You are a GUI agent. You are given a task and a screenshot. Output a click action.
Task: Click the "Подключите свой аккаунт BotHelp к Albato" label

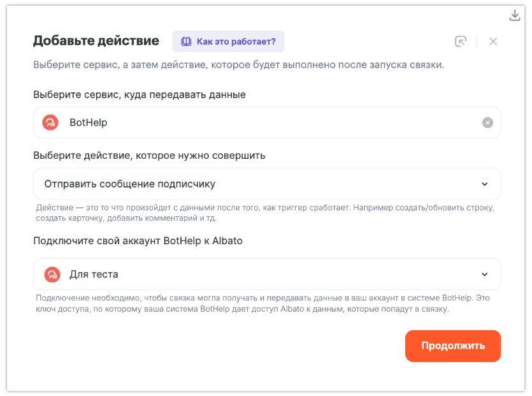point(138,241)
